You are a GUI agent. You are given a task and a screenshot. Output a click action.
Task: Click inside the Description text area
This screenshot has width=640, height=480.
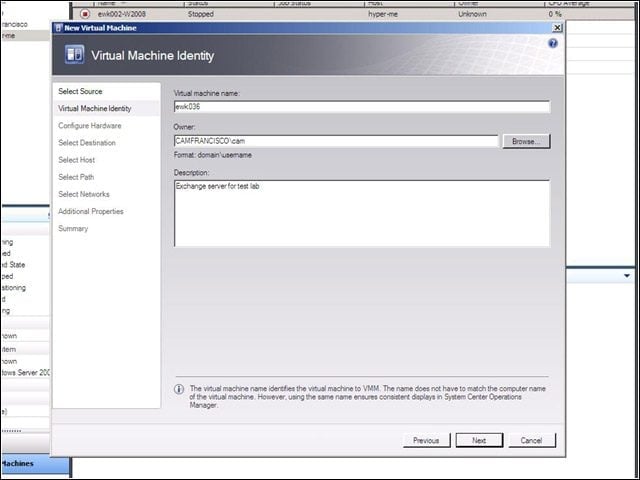tap(362, 213)
